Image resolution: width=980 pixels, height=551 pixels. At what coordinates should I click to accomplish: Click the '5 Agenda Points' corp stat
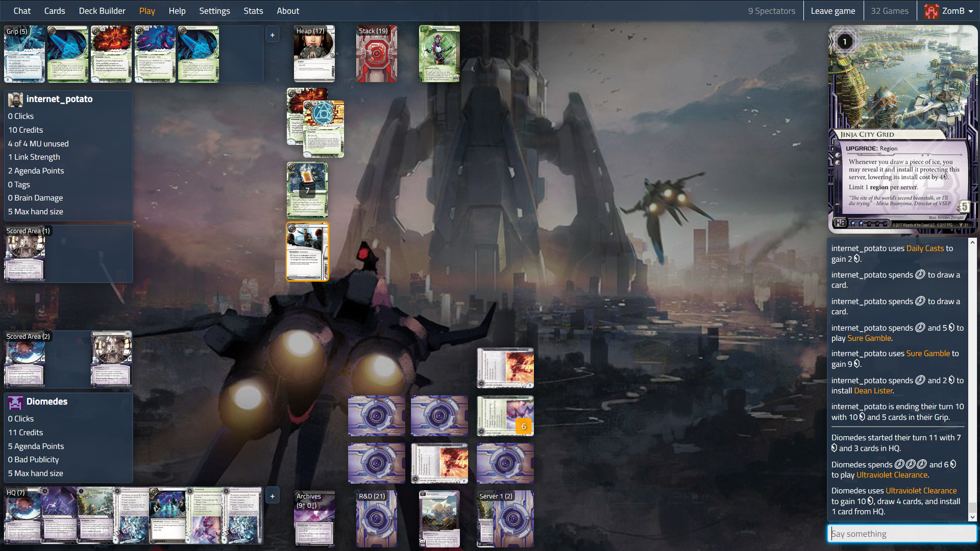(36, 446)
